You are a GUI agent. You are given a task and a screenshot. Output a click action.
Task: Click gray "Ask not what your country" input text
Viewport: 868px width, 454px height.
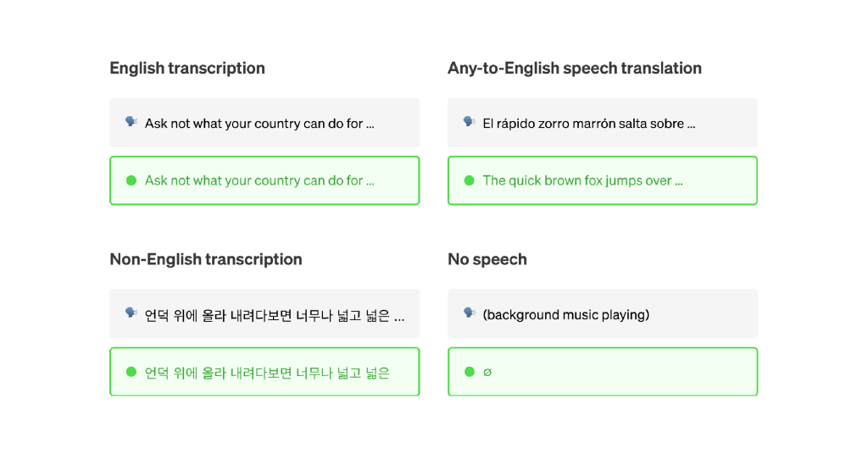click(259, 124)
